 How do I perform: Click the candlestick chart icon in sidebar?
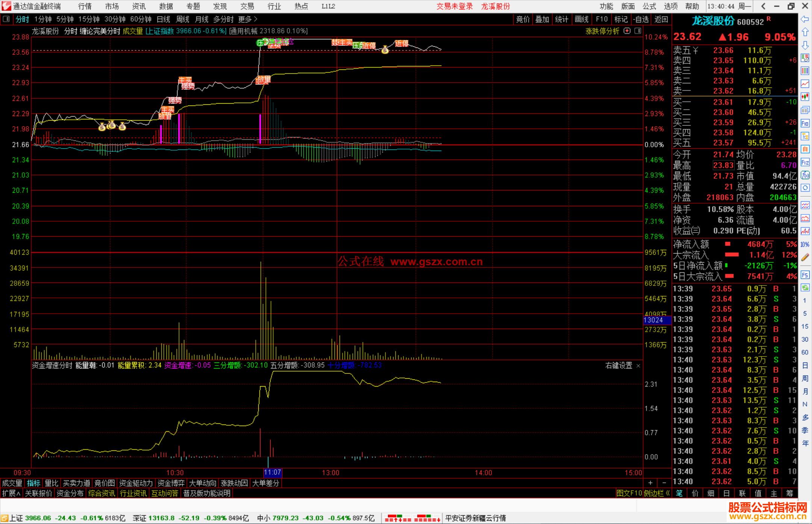click(805, 97)
